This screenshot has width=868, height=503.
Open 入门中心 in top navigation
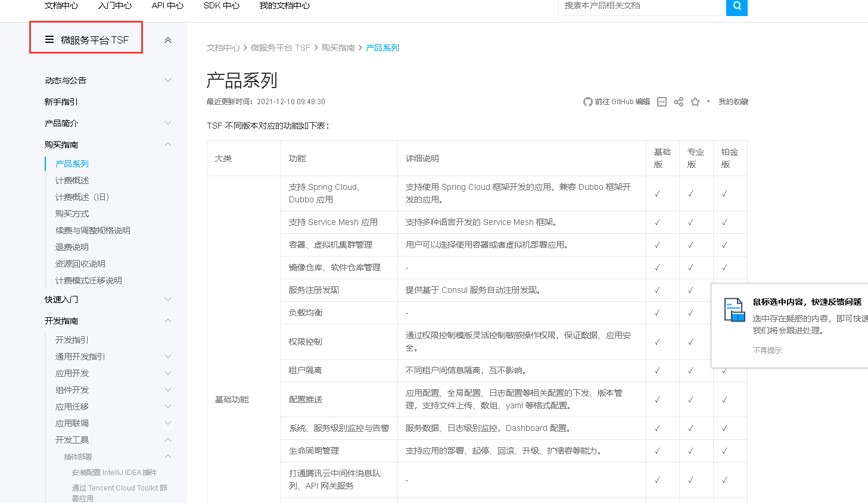pyautogui.click(x=115, y=5)
